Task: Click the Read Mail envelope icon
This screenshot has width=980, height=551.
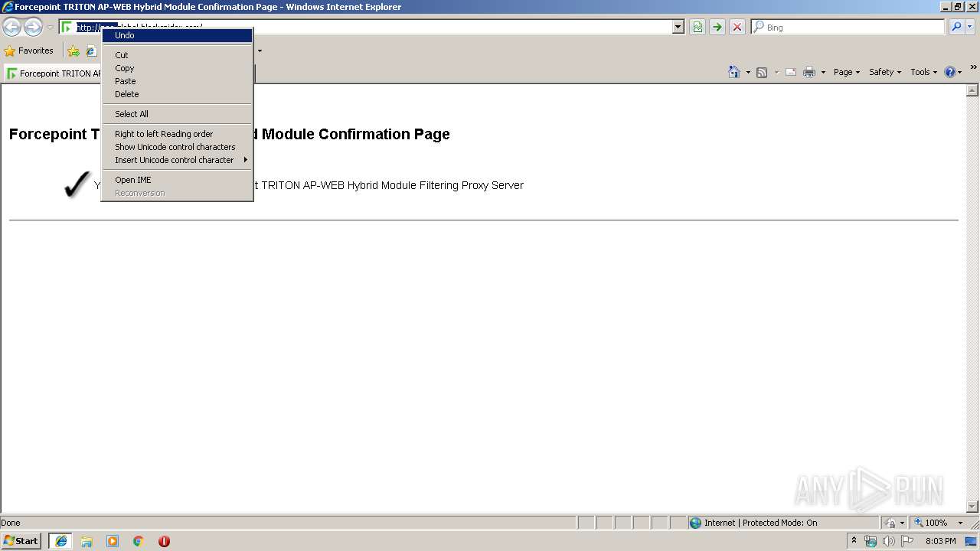Action: (x=791, y=72)
